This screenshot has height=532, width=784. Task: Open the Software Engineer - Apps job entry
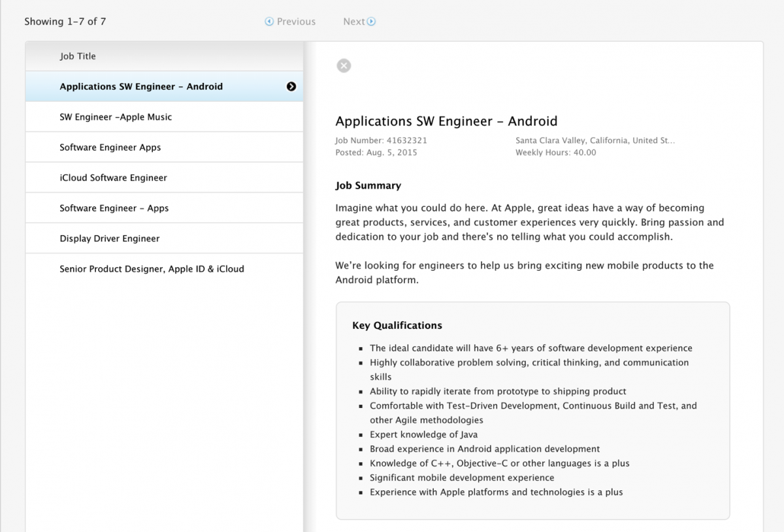114,208
